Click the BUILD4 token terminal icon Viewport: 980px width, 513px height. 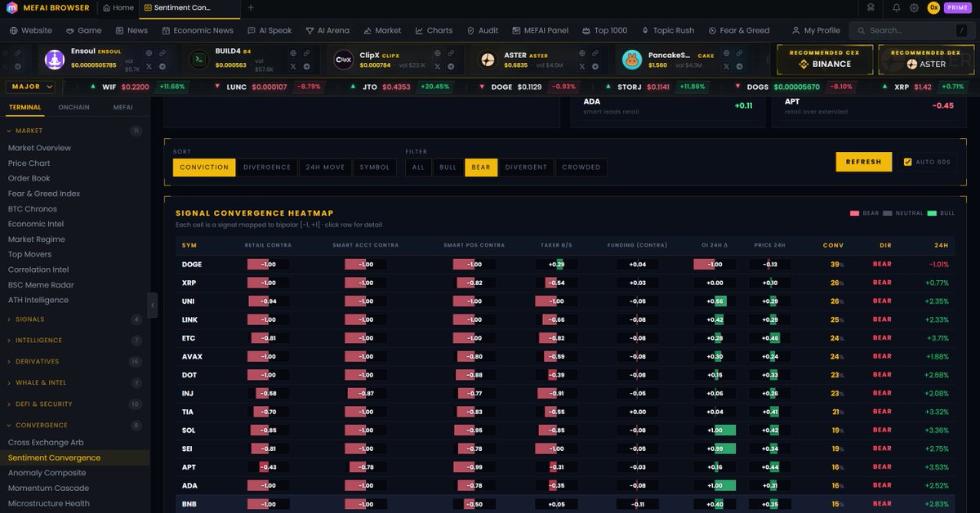click(x=198, y=59)
